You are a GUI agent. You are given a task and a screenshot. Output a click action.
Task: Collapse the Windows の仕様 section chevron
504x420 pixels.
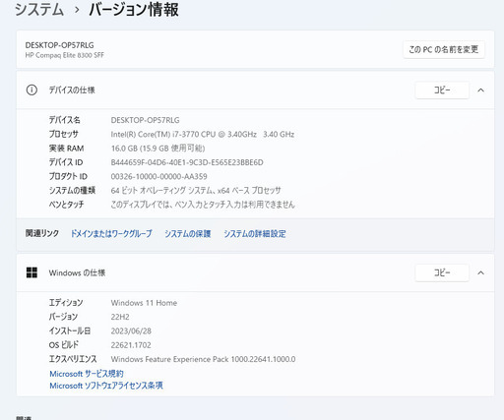coord(480,272)
